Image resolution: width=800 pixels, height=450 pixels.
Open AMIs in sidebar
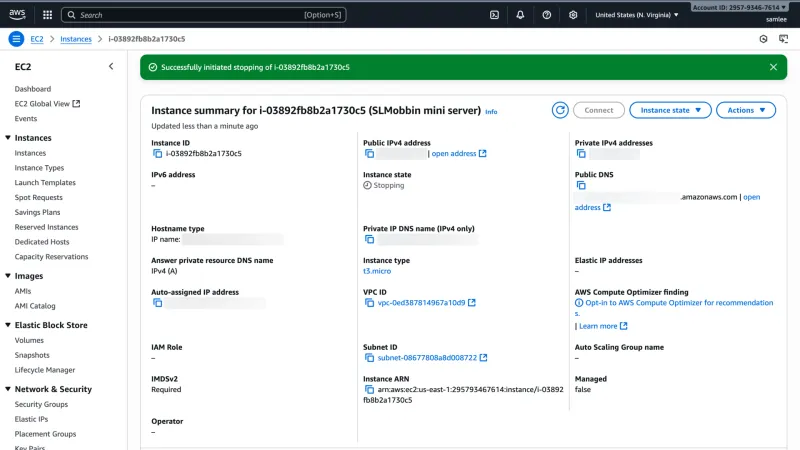pyautogui.click(x=23, y=291)
